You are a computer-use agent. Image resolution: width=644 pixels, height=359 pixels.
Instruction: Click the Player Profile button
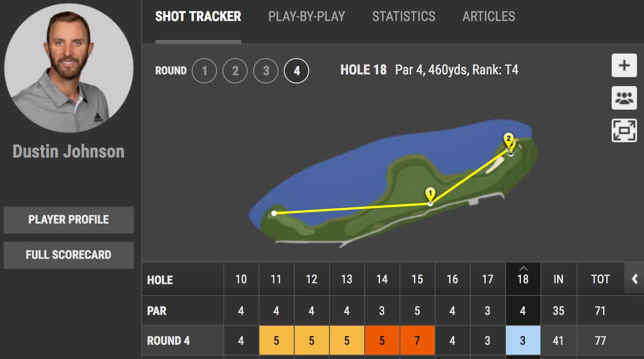(x=68, y=220)
